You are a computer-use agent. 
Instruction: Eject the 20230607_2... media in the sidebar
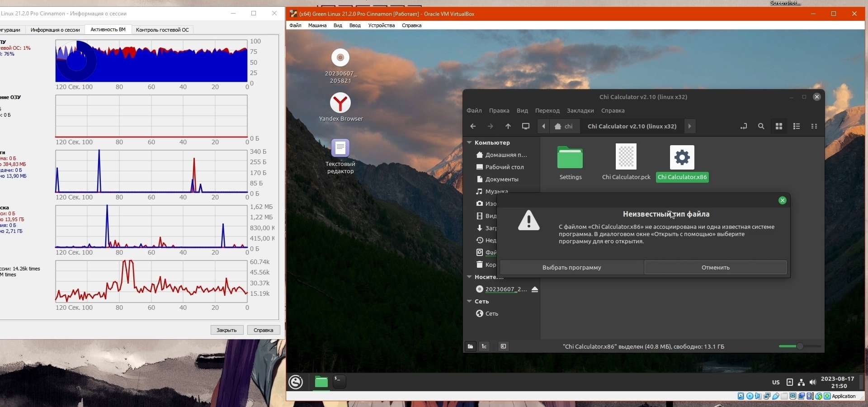click(535, 289)
